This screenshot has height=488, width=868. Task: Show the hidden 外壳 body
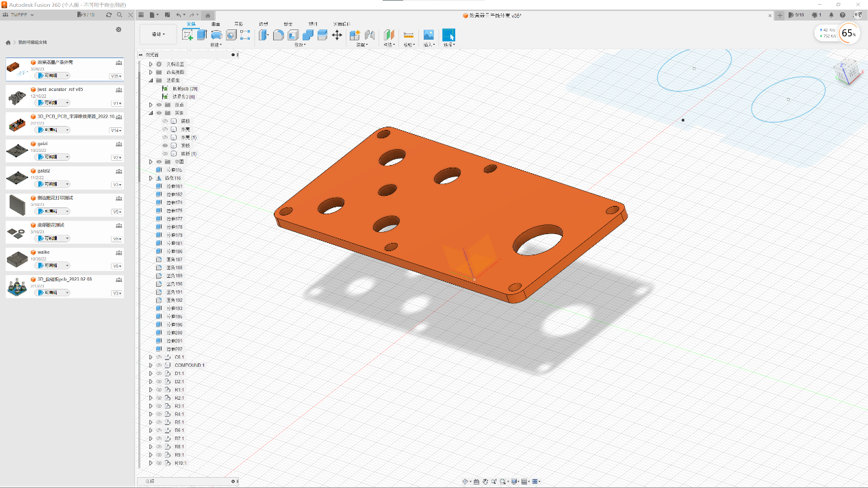point(165,129)
